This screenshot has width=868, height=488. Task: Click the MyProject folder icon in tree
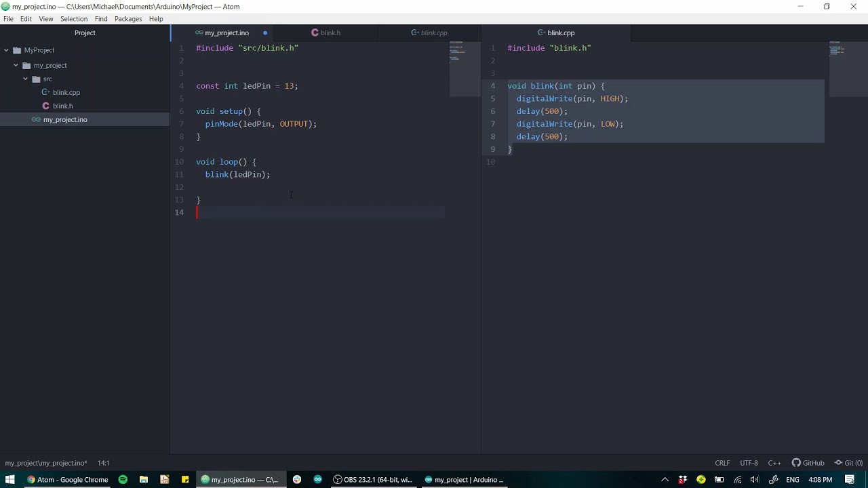coord(17,50)
